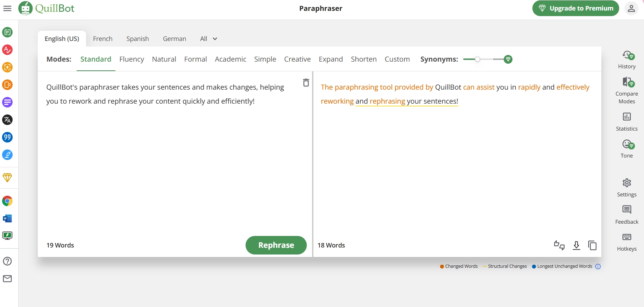Open the Help question mark icon
Screen dimensions: 644x307
7,261
